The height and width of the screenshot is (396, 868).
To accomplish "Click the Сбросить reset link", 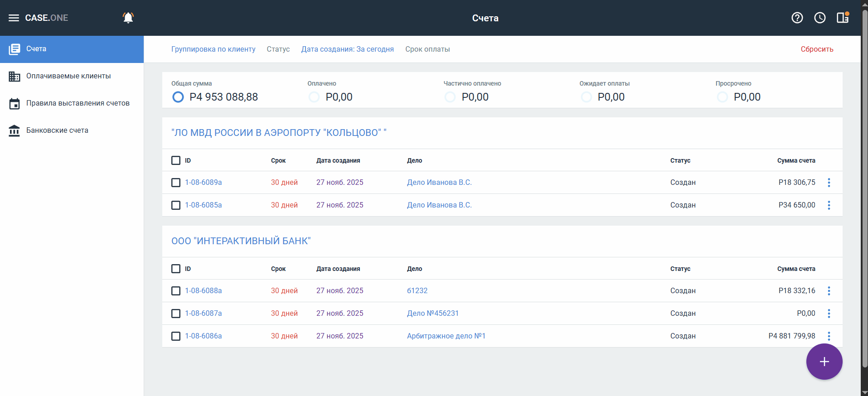I will tap(817, 49).
